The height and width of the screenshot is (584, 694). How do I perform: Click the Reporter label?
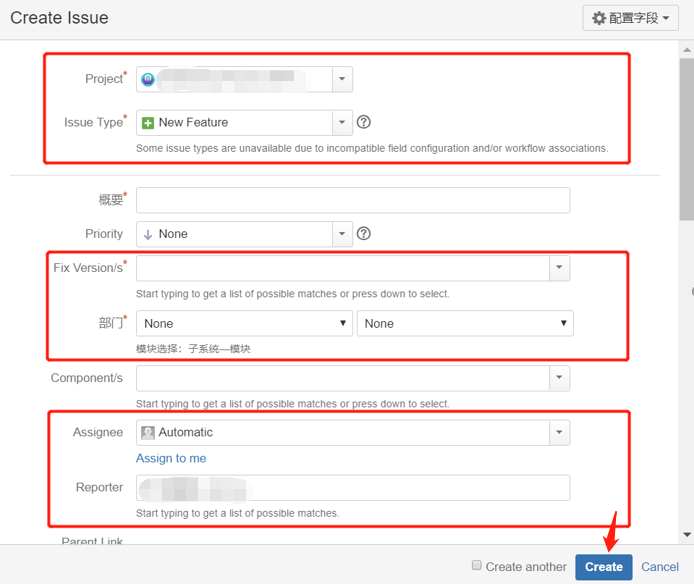pyautogui.click(x=99, y=487)
